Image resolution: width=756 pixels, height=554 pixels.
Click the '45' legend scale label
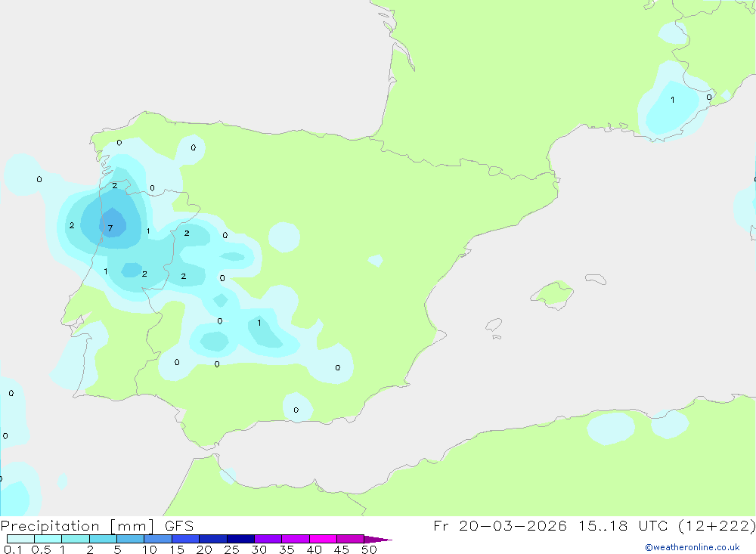(342, 549)
